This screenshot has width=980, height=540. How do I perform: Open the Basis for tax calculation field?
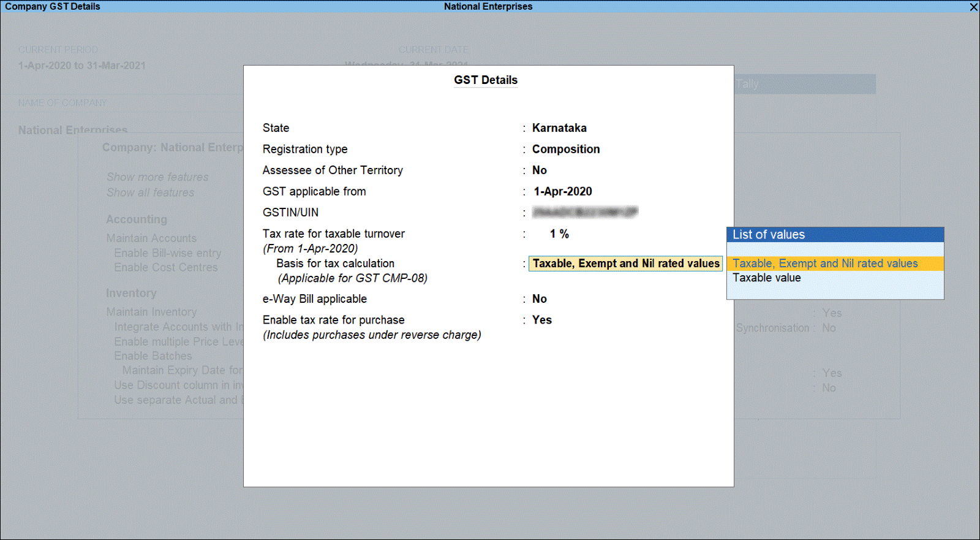(625, 264)
